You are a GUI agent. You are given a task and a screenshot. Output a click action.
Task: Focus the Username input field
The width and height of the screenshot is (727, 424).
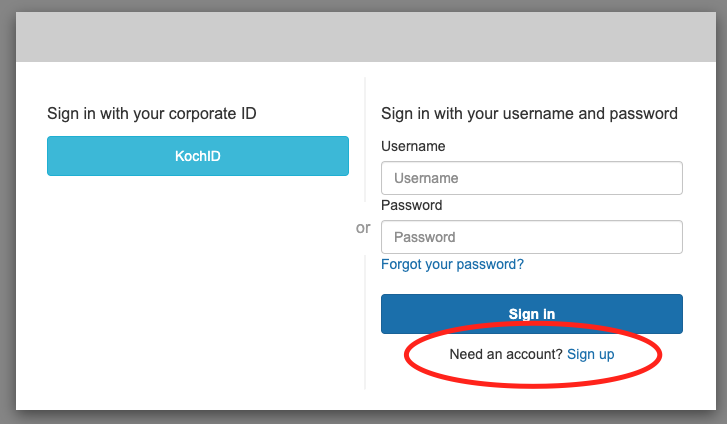531,178
